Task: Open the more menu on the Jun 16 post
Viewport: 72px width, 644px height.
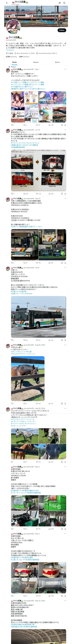Action: point(65,130)
